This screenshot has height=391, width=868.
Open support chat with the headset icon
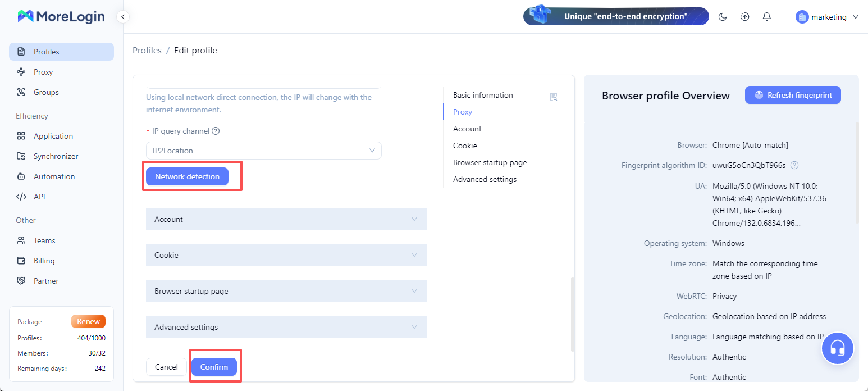click(837, 348)
